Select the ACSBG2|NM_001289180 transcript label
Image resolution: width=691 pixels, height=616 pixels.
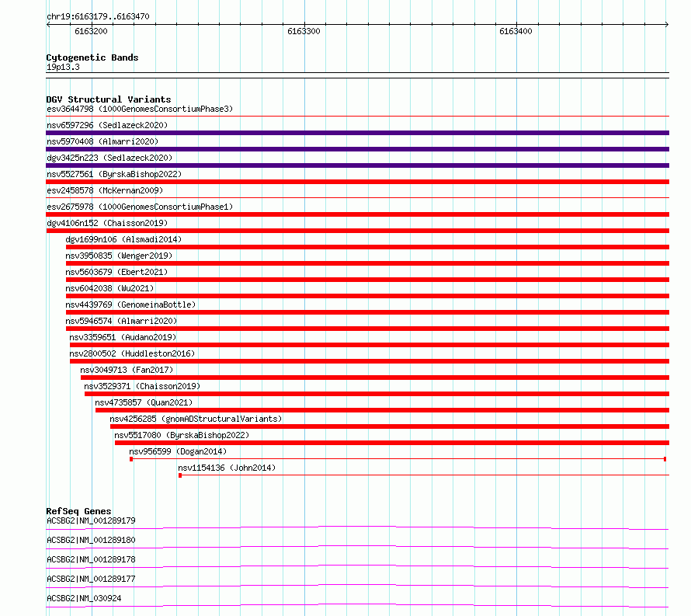(91, 540)
